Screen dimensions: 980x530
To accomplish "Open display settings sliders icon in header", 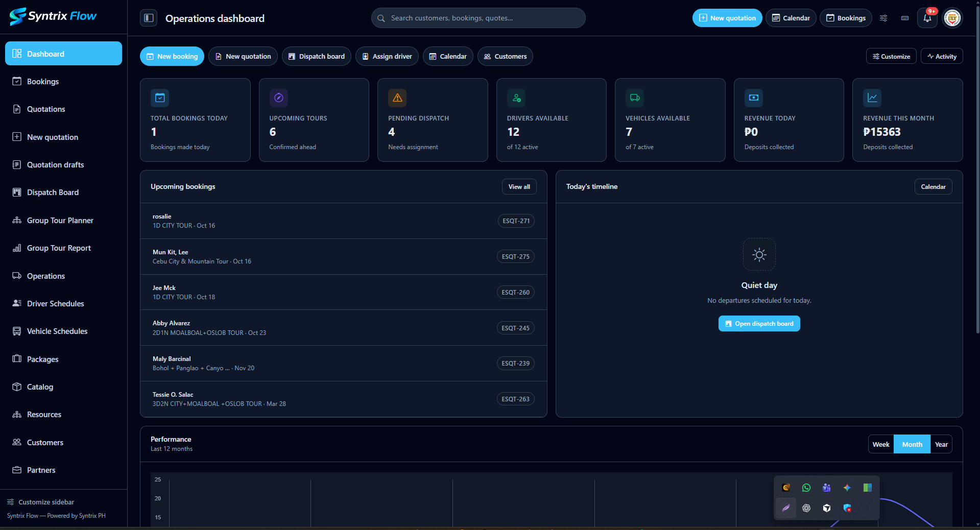I will pos(883,18).
